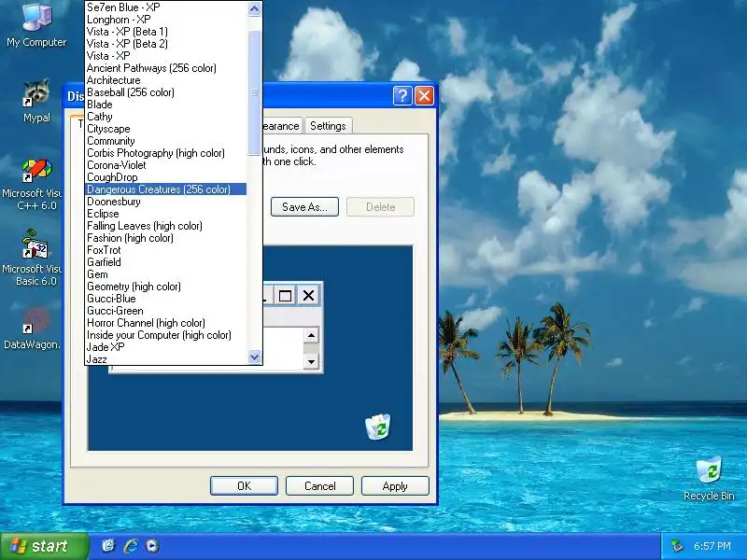This screenshot has width=747, height=560.
Task: Select Jade XP theme
Action: 166,347
